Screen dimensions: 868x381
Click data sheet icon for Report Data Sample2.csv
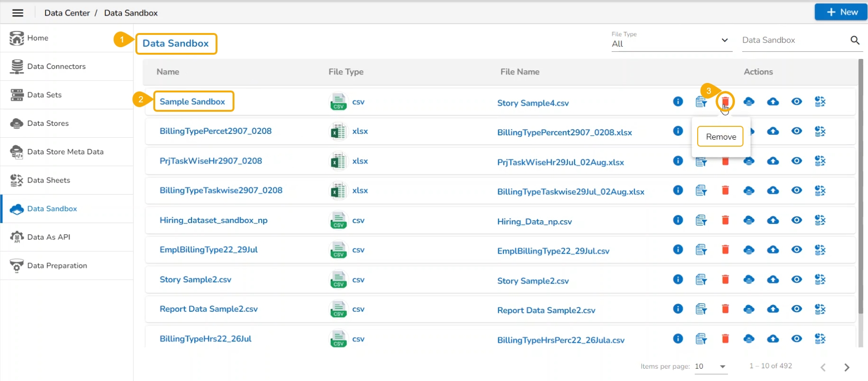[x=820, y=309]
